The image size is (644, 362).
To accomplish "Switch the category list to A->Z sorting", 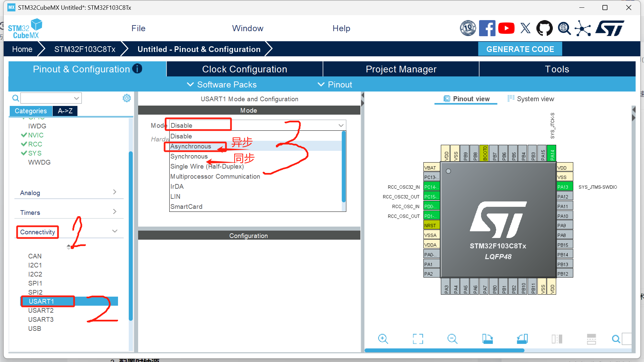I will point(65,111).
